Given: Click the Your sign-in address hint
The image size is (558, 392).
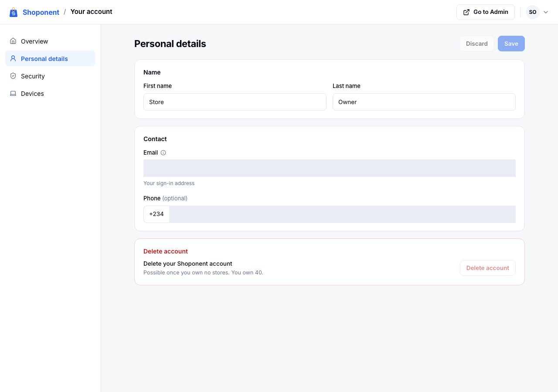Looking at the screenshot, I should click(169, 183).
